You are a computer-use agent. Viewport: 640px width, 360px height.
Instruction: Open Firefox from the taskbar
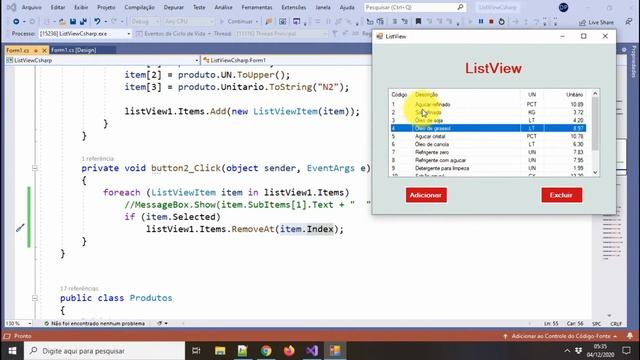(289, 351)
